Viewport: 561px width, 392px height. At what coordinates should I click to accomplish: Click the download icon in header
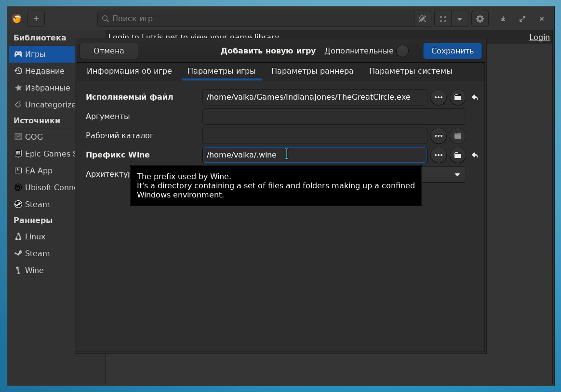click(x=503, y=19)
